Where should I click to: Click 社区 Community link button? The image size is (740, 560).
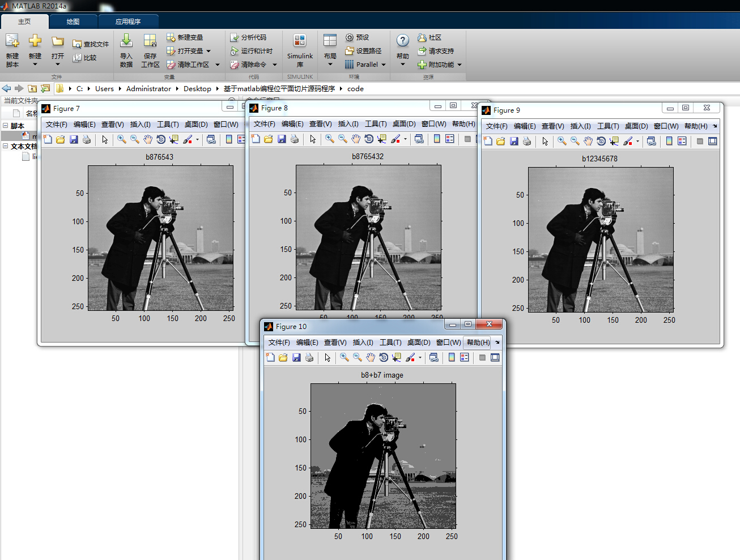point(429,37)
